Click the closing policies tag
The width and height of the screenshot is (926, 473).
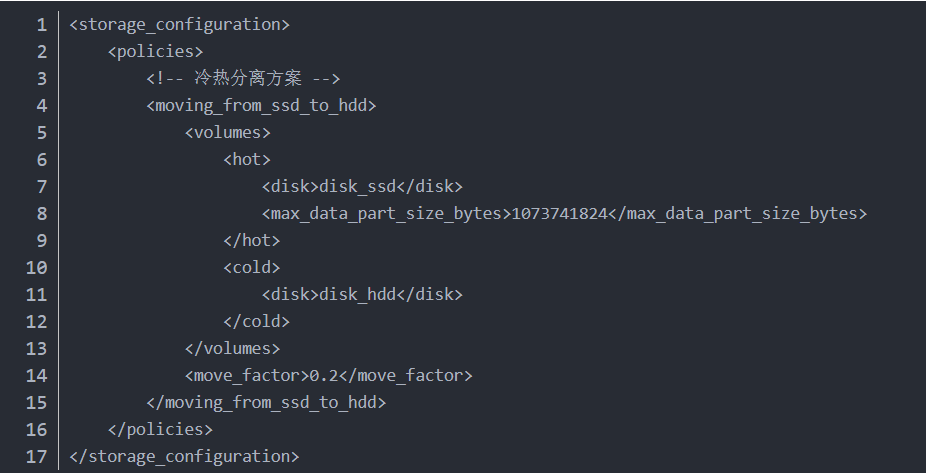tap(160, 429)
